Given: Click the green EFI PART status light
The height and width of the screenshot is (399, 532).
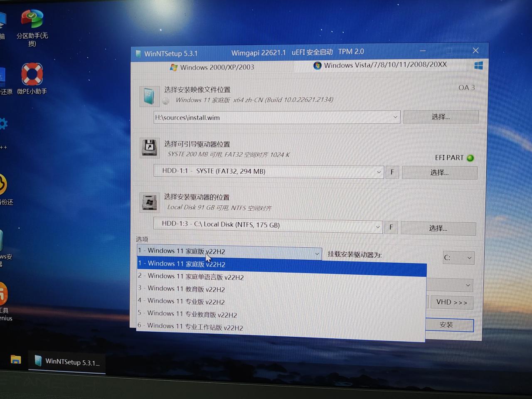Looking at the screenshot, I should (x=470, y=158).
